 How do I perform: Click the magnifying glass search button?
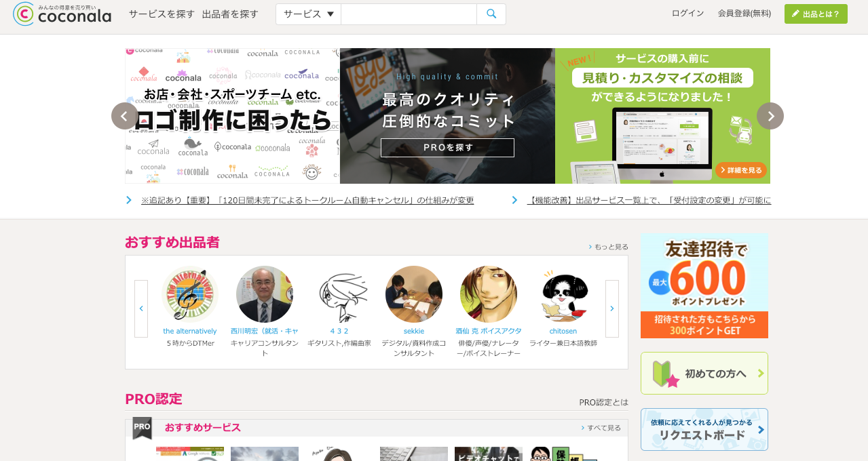coord(491,14)
